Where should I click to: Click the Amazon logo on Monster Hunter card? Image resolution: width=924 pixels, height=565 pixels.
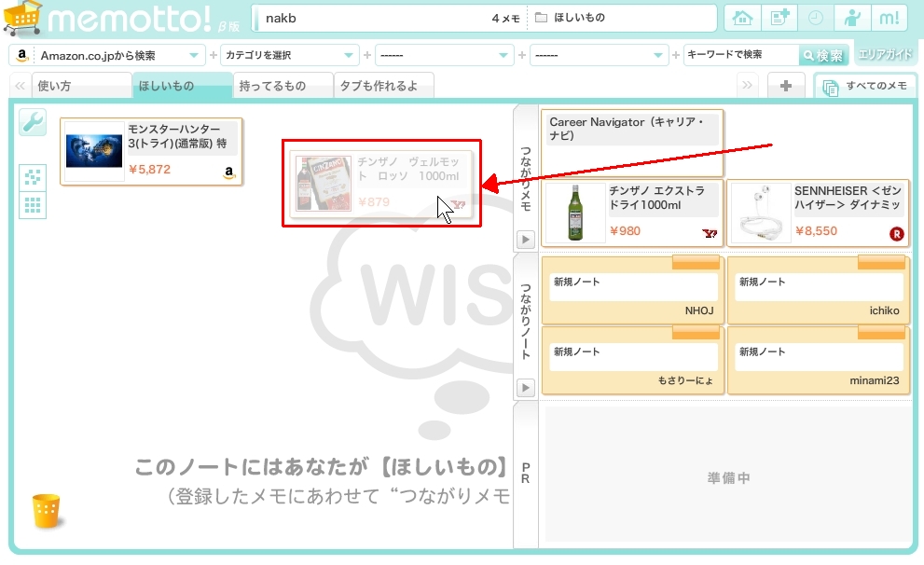[229, 172]
